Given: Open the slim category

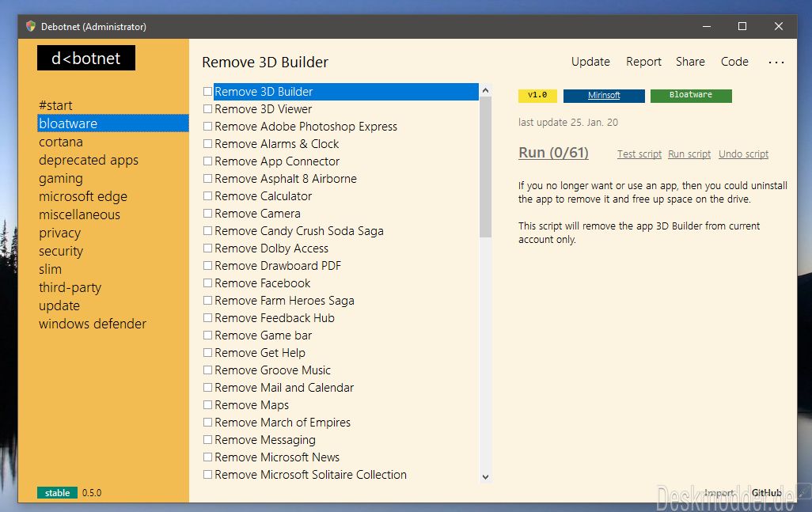Looking at the screenshot, I should [x=50, y=269].
